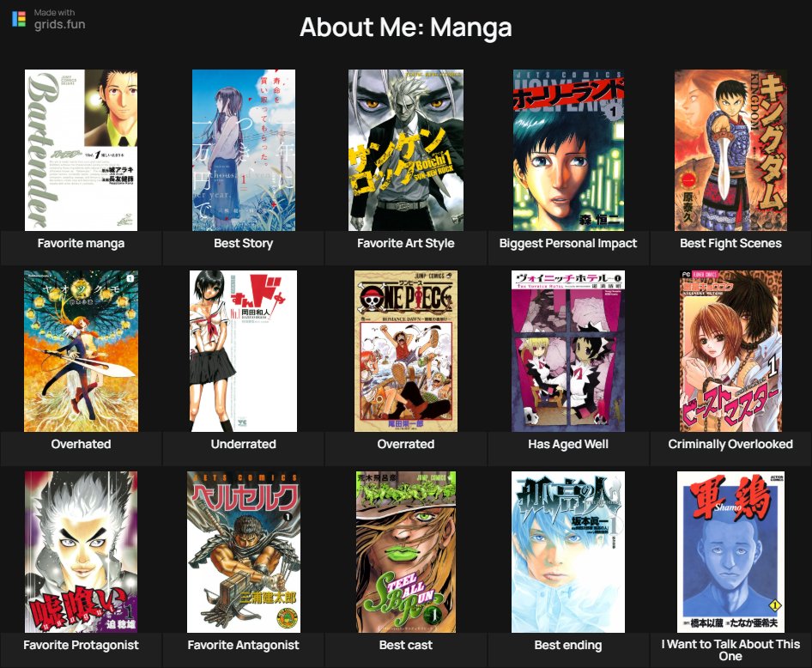Open the Shamo cover thumbnail

click(x=730, y=552)
